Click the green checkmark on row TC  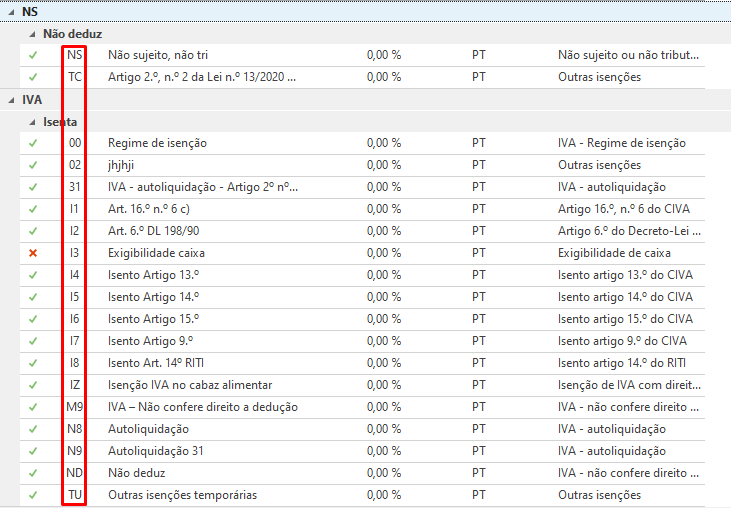(x=33, y=77)
